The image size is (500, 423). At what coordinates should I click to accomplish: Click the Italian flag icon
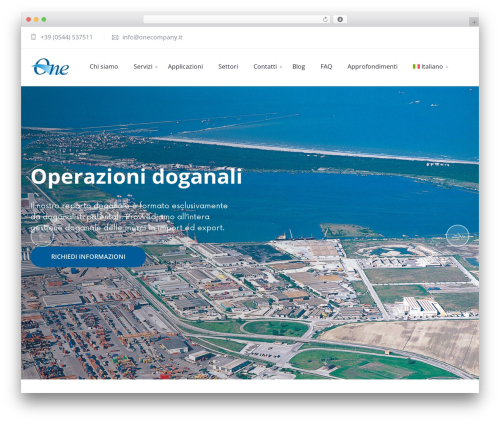pos(416,66)
